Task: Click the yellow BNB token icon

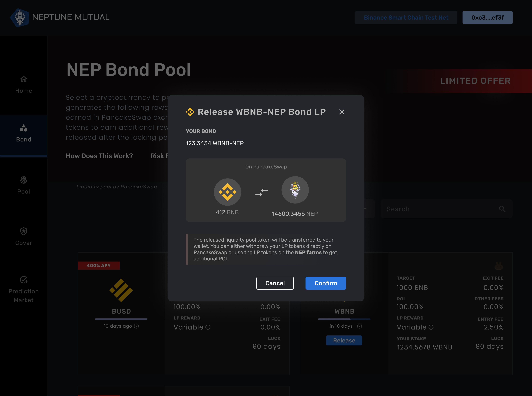Action: click(227, 192)
